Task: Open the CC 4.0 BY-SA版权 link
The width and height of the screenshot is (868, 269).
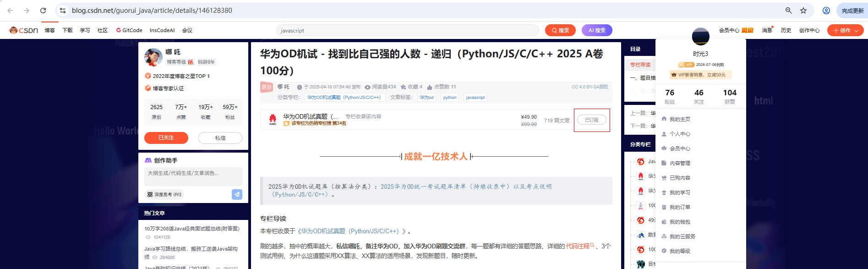Action: pyautogui.click(x=590, y=87)
